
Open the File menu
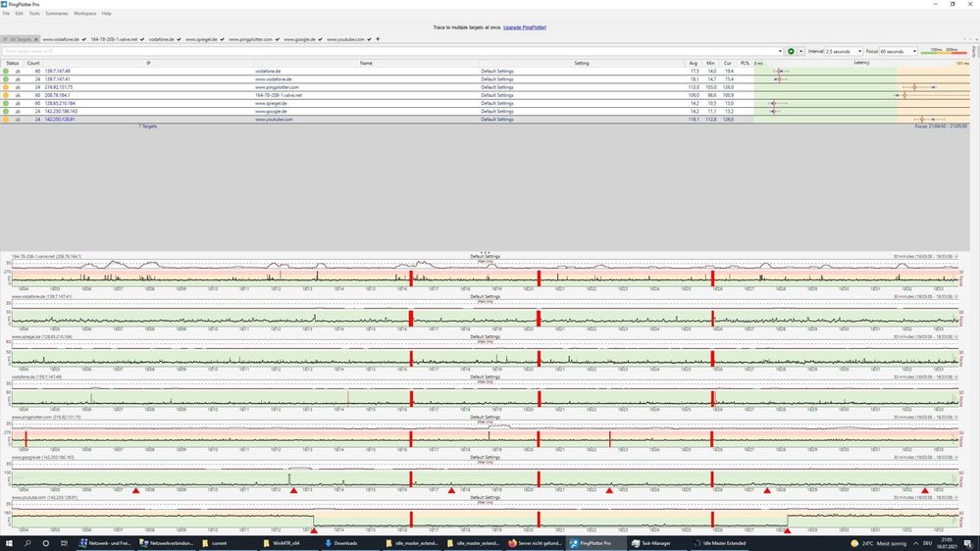pos(6,13)
